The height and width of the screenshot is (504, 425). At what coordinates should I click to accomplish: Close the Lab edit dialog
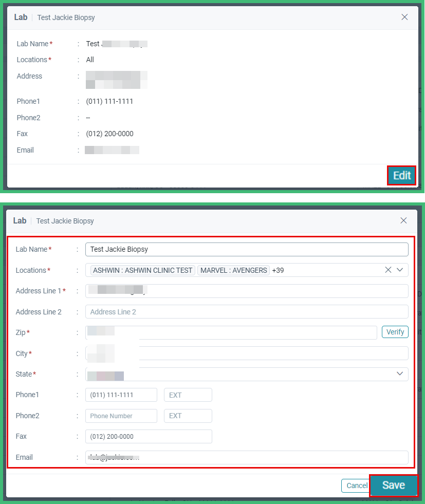(403, 220)
